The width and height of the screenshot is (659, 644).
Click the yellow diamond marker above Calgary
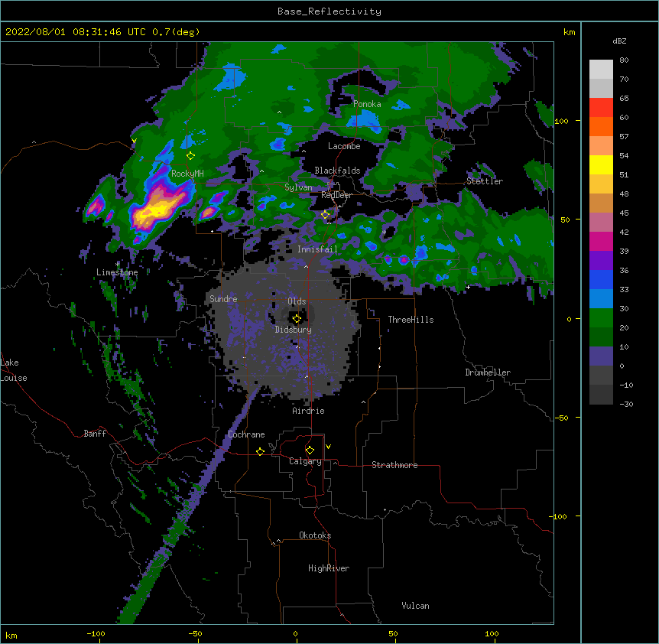[x=310, y=450]
